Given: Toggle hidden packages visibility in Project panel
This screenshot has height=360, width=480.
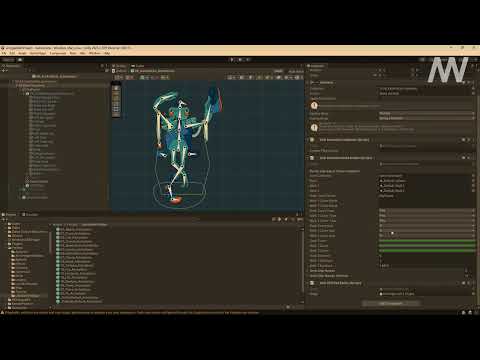Looking at the screenshot, I should [300, 219].
